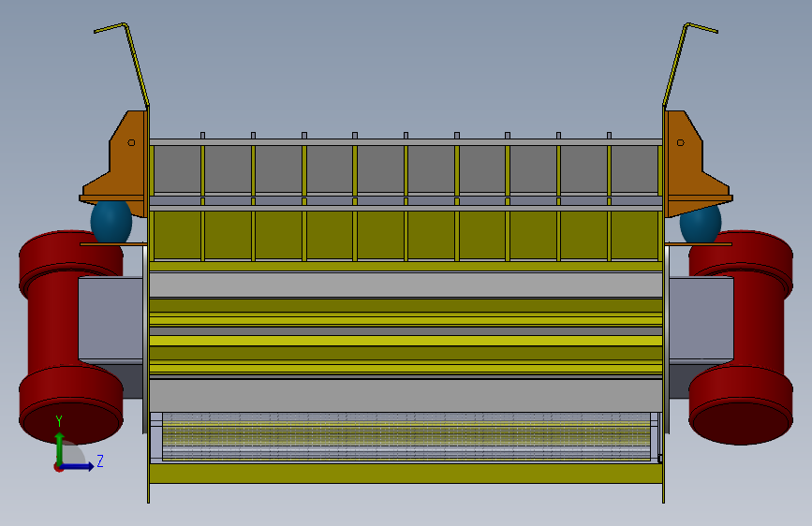Click the green Y axis of the triad
The image size is (812, 526).
click(60, 448)
